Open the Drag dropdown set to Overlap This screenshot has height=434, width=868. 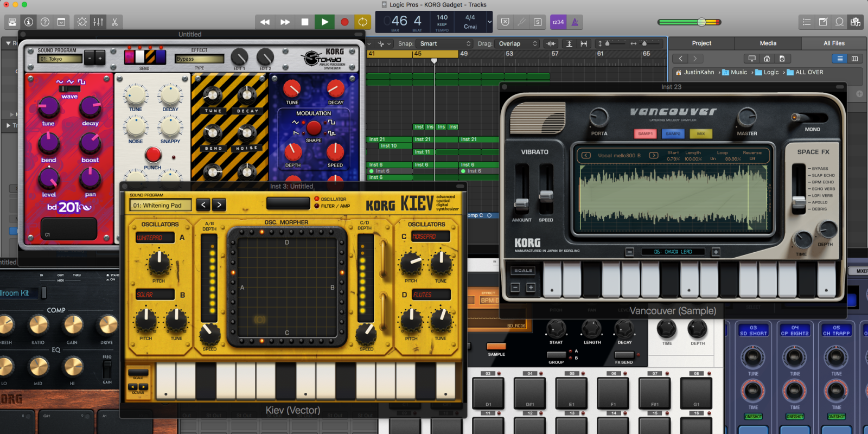(x=518, y=43)
